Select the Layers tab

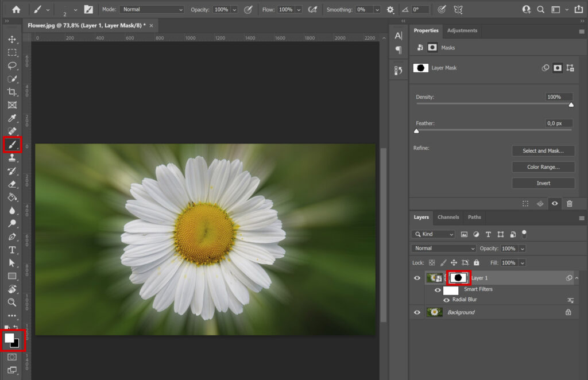tap(421, 217)
